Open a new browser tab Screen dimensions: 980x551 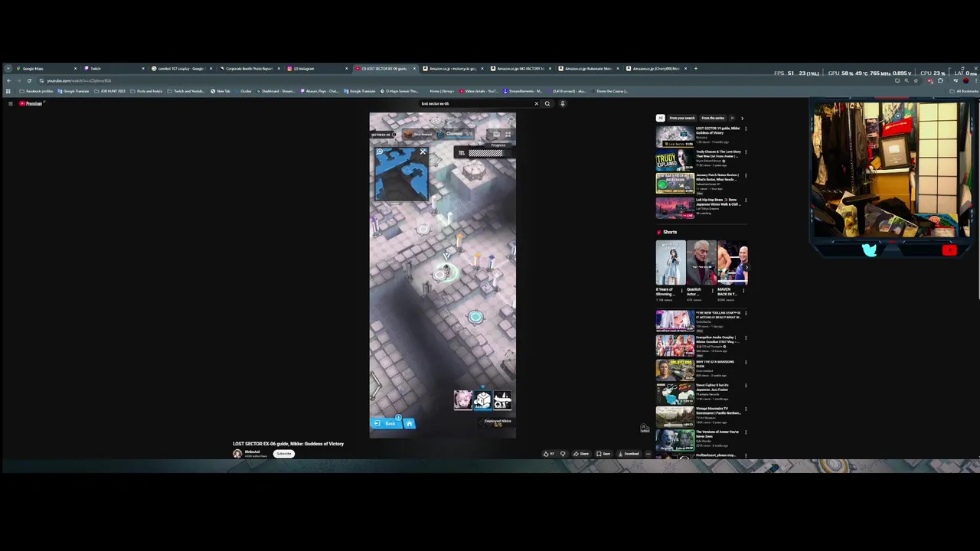tap(695, 69)
